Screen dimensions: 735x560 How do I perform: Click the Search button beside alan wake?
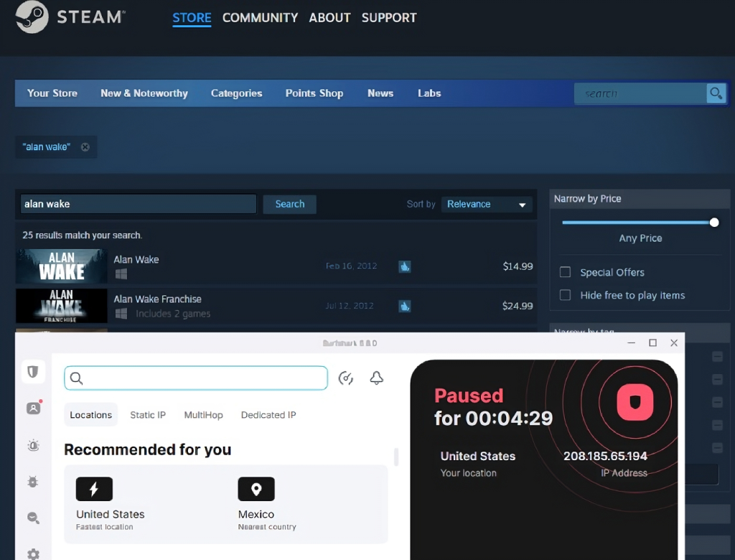(x=290, y=205)
